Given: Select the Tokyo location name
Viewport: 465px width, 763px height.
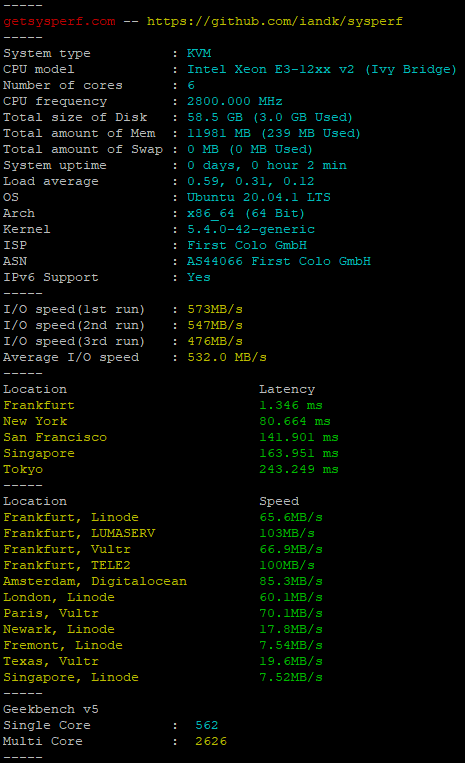Looking at the screenshot, I should coord(23,470).
